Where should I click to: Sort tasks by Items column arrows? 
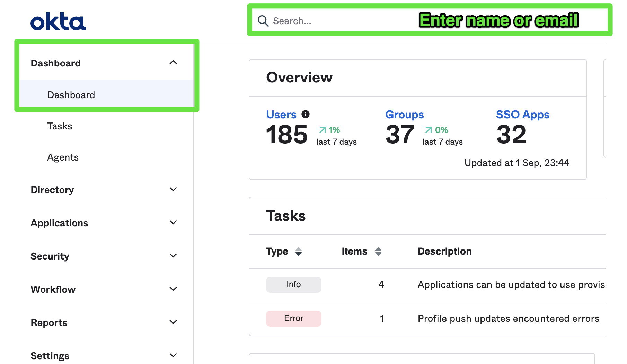click(378, 252)
